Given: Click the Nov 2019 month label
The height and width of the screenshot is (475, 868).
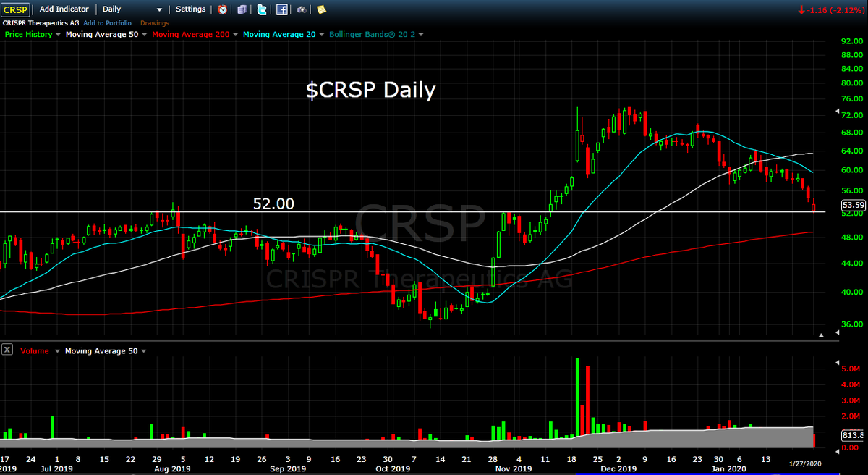Looking at the screenshot, I should (514, 468).
